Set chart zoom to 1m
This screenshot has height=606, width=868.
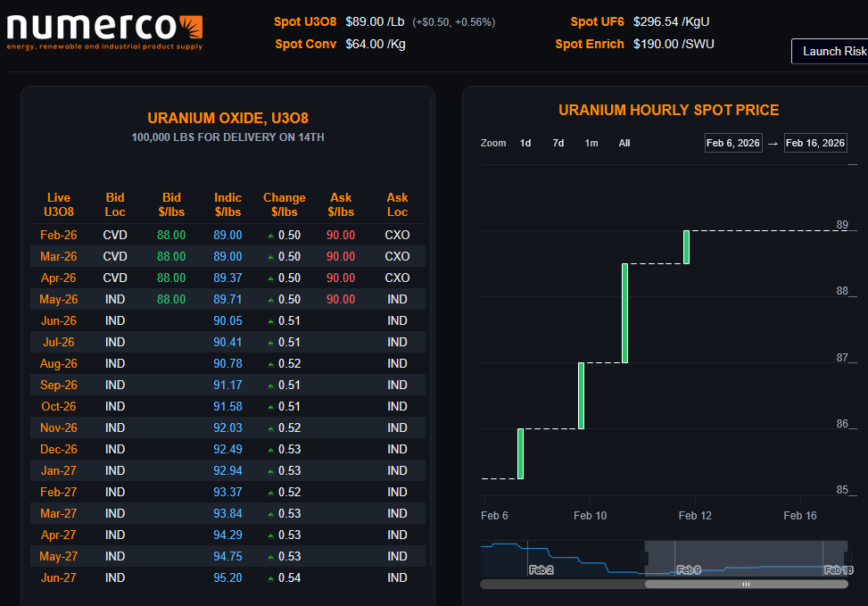coord(591,143)
